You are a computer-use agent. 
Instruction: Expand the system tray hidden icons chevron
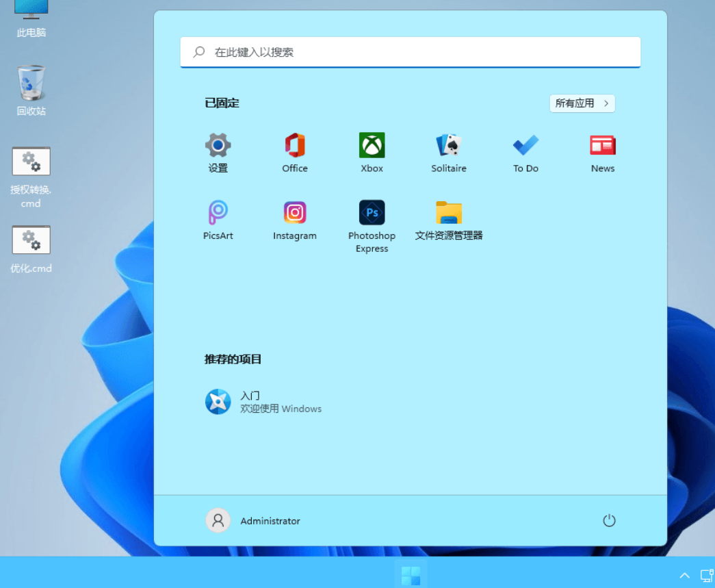point(684,576)
